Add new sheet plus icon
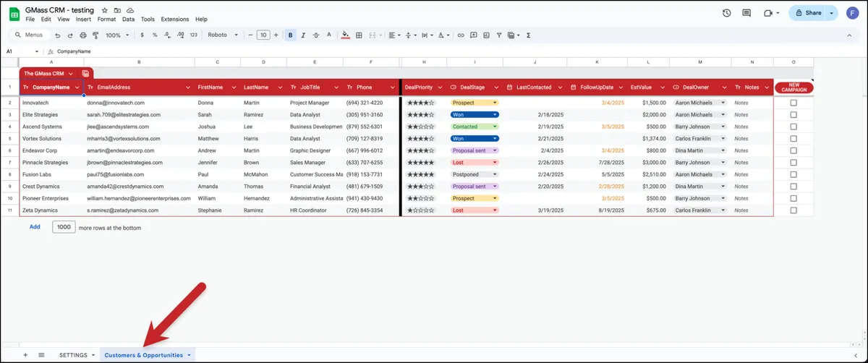868x363 pixels. point(25,355)
